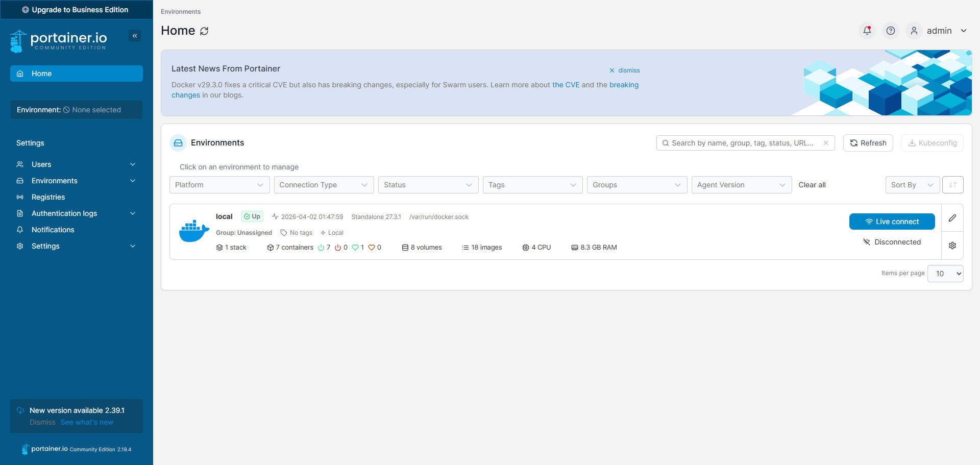Click the Live connect button
980x465 pixels.
click(x=892, y=222)
